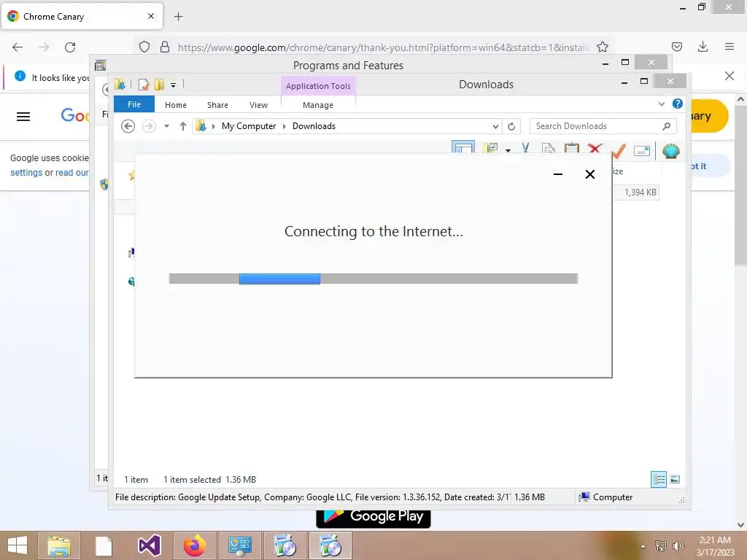Go up one folder level in explorer
The image size is (747, 560).
tap(183, 126)
